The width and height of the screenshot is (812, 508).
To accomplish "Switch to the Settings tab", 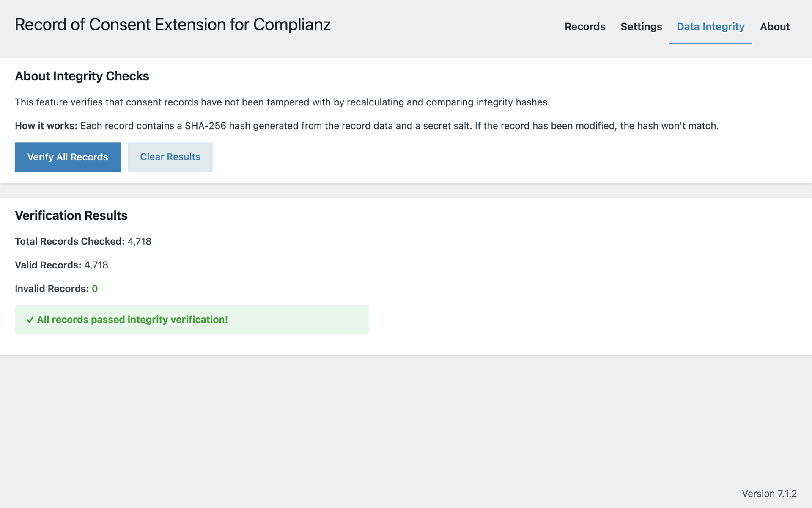I will [x=641, y=27].
